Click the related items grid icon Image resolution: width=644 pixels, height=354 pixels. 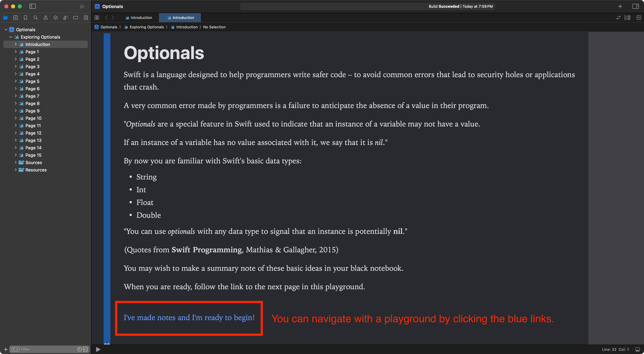coord(97,17)
